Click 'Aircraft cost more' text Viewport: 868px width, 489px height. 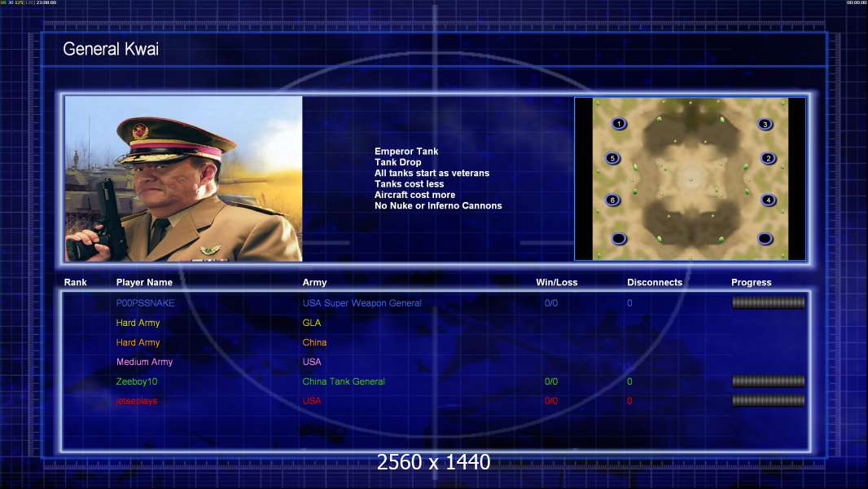[414, 195]
